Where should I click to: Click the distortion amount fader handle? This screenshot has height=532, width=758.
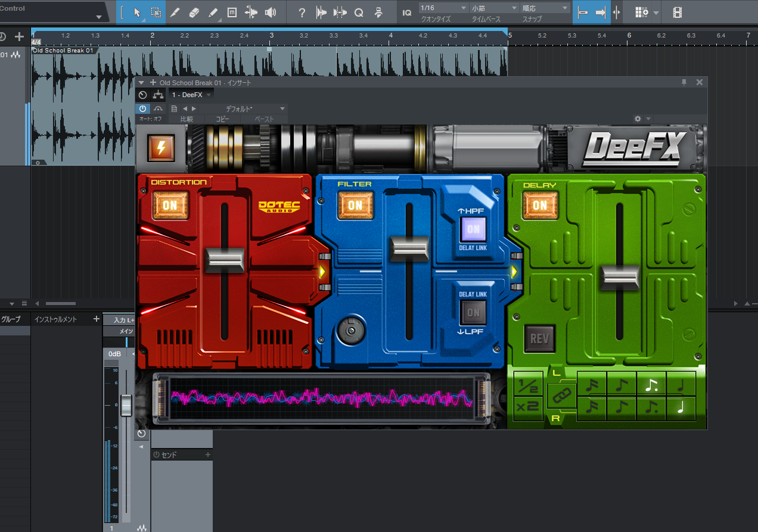click(x=225, y=260)
